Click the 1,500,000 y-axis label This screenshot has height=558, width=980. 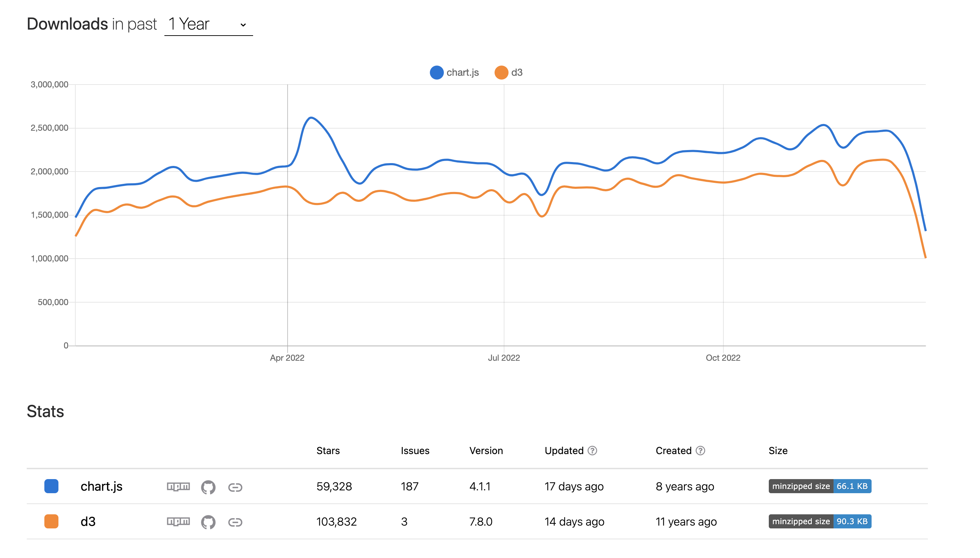[49, 215]
